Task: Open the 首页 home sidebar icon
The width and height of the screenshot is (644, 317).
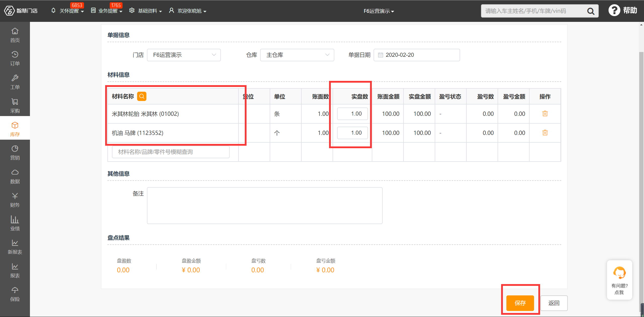Action: pos(15,35)
